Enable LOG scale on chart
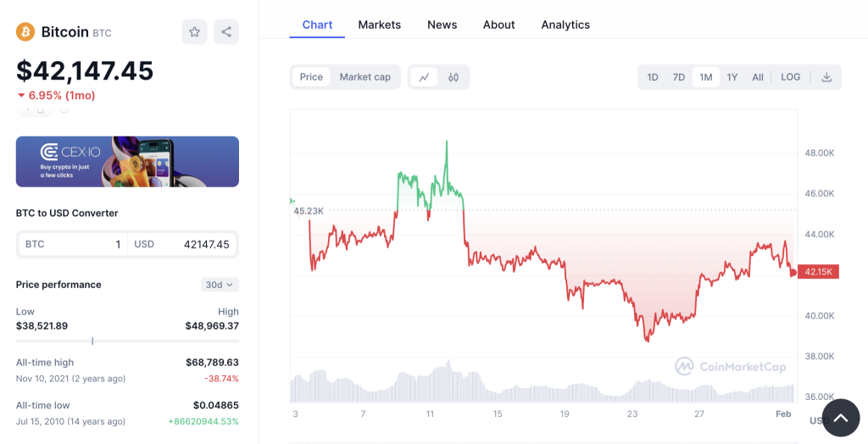Image resolution: width=868 pixels, height=444 pixels. [790, 77]
